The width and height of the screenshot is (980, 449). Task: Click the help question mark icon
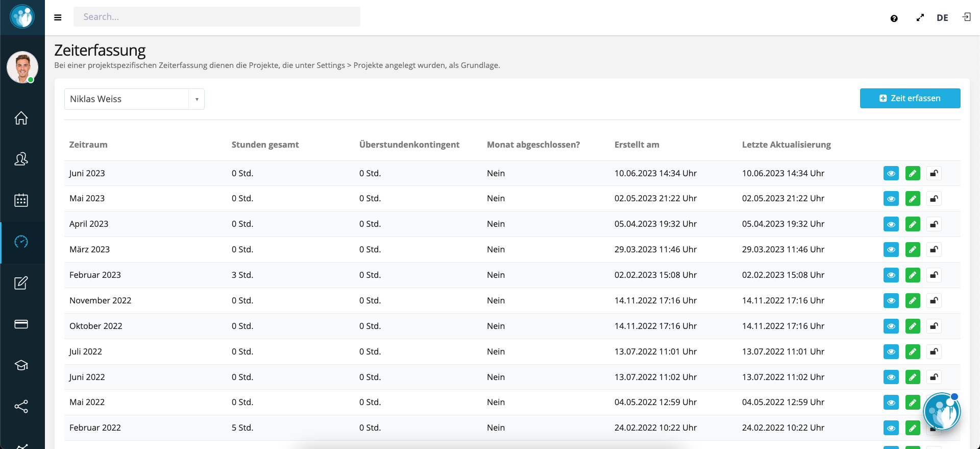point(894,18)
